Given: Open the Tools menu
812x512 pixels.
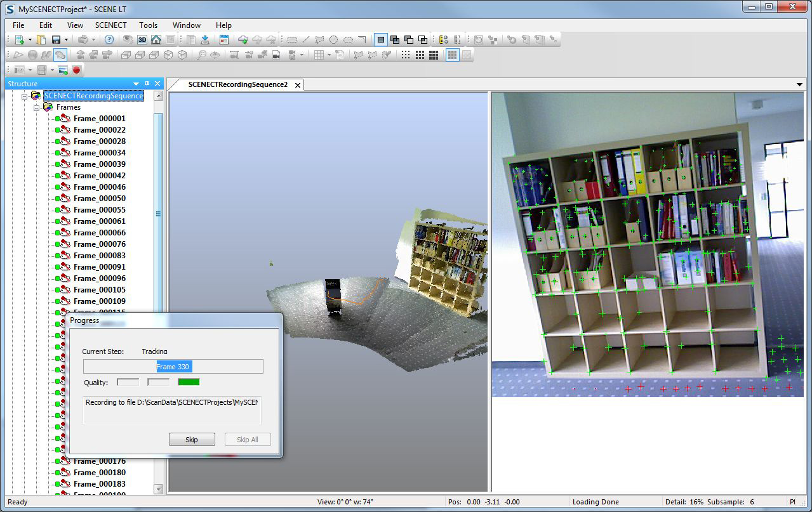Looking at the screenshot, I should pos(148,25).
